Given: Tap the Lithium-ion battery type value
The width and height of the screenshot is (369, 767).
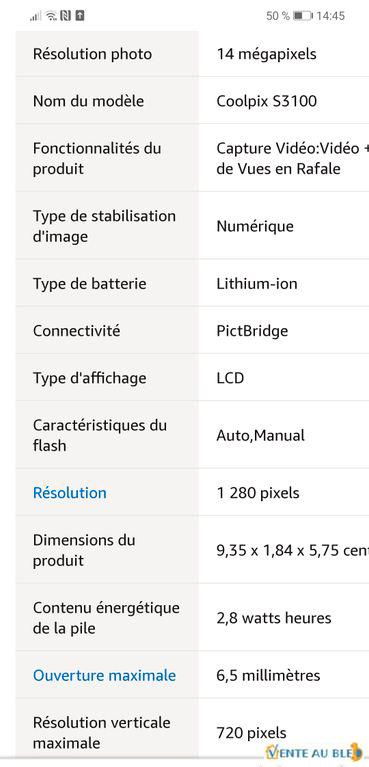Looking at the screenshot, I should click(257, 284).
